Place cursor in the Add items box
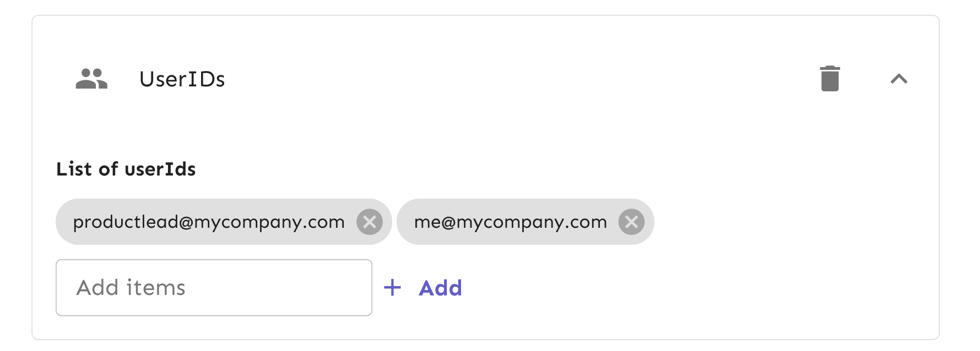Viewport: 980px width, 351px height. click(x=214, y=288)
